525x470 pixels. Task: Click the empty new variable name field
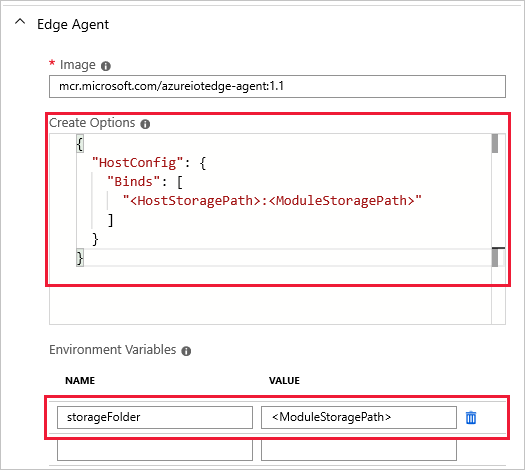tap(155, 450)
